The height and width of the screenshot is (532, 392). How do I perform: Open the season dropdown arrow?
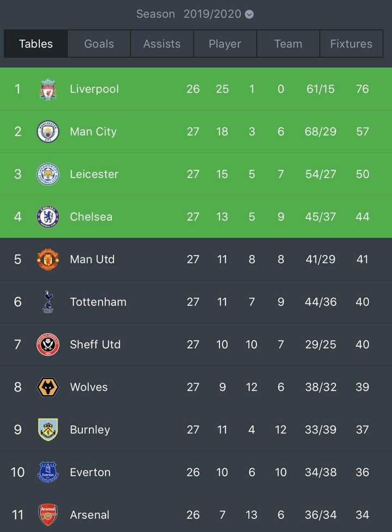pyautogui.click(x=249, y=14)
